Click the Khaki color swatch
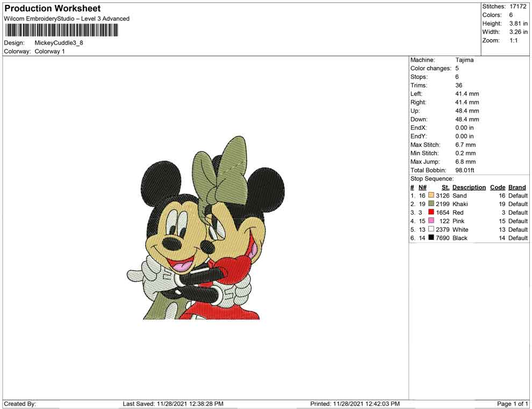 tap(431, 203)
